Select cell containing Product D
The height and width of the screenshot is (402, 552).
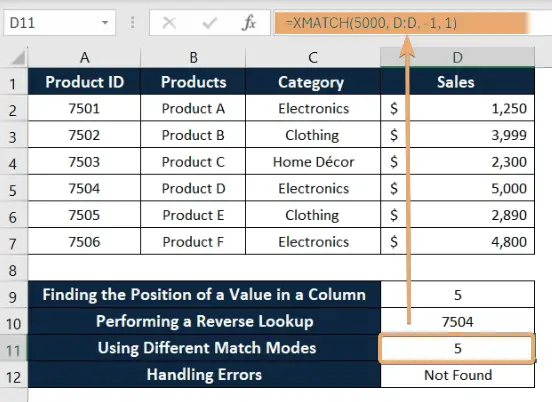[x=193, y=188]
